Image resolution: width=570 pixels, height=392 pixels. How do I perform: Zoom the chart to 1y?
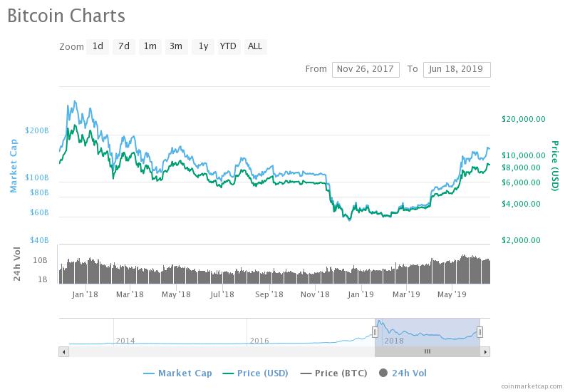tap(203, 46)
